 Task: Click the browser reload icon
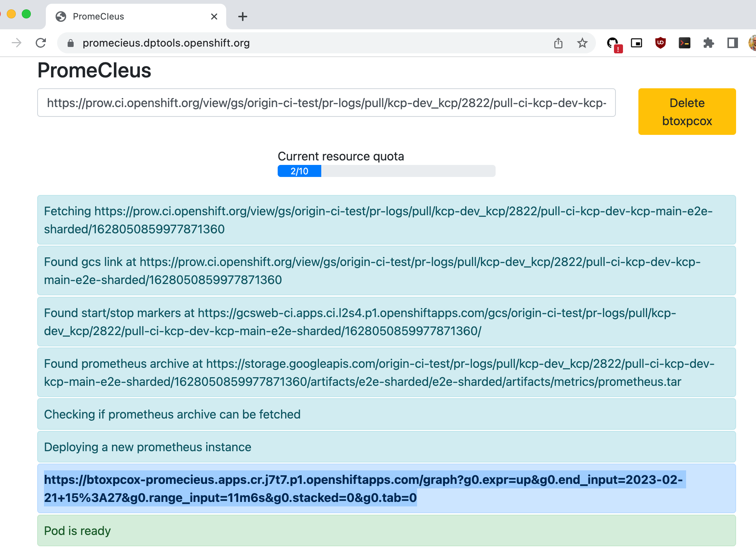click(41, 43)
